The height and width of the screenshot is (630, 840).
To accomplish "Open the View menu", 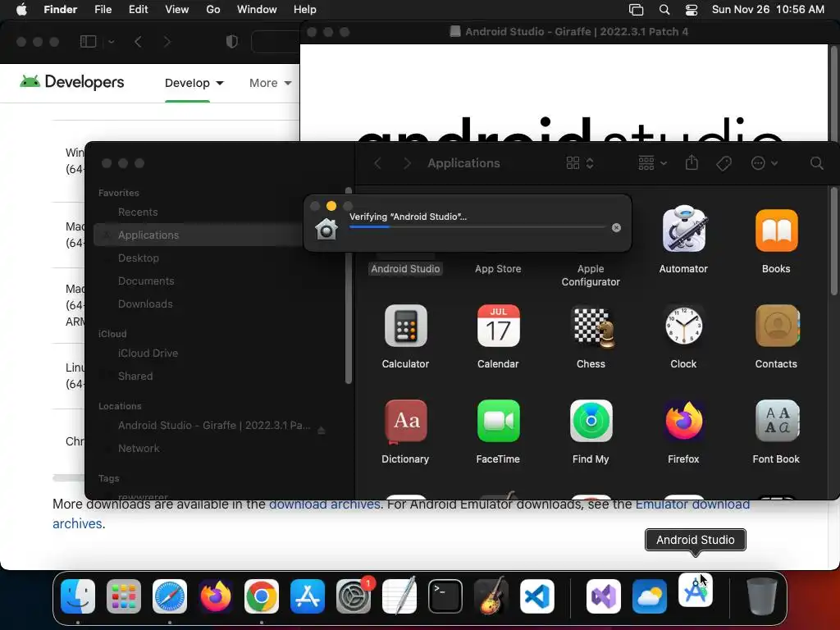I will 177,10.
